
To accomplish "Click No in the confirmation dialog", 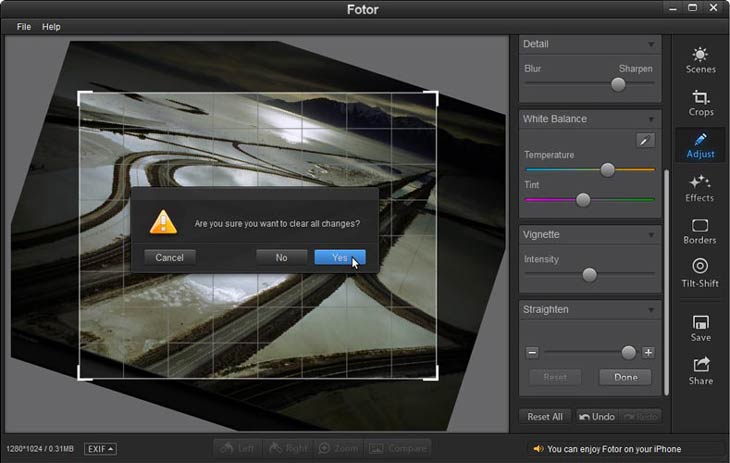I will click(x=281, y=257).
